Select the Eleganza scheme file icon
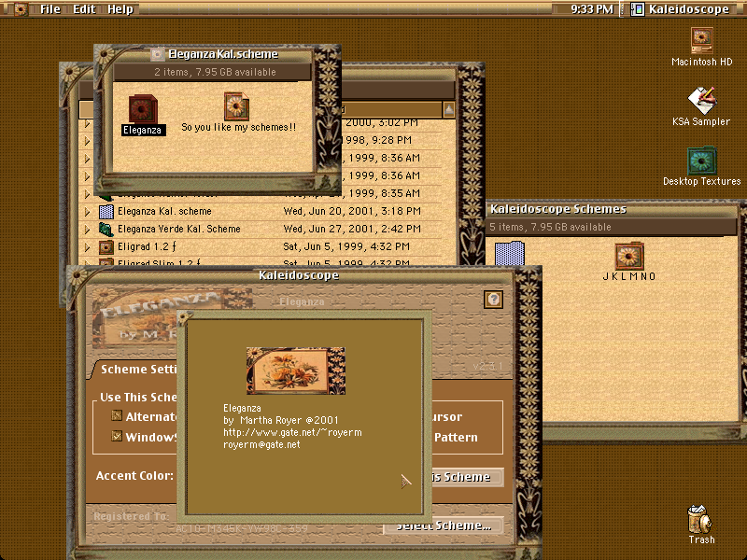The width and height of the screenshot is (747, 560). click(143, 109)
